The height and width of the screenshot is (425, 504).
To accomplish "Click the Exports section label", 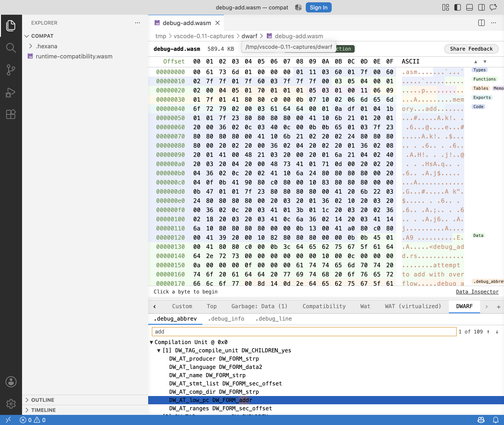I will point(482,97).
